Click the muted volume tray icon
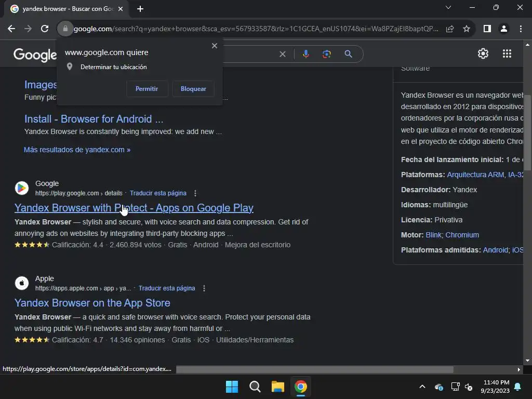Screen dimensions: 532x399 [469, 387]
